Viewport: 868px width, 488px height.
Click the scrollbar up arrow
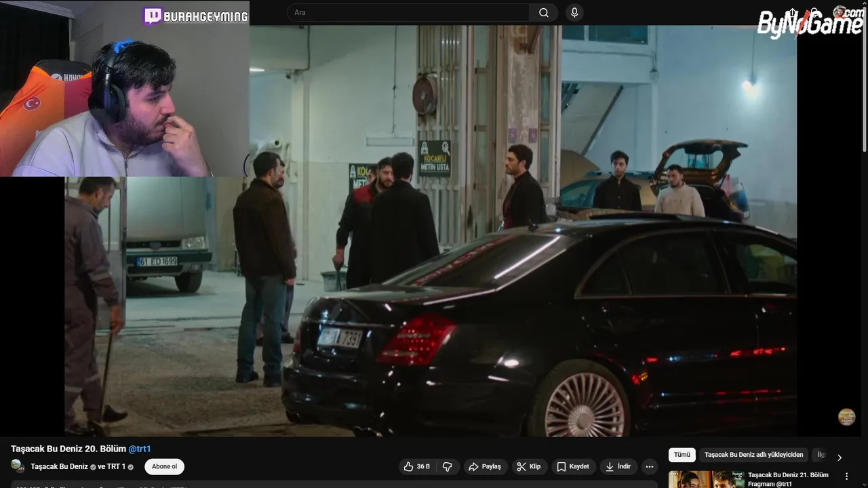864,3
